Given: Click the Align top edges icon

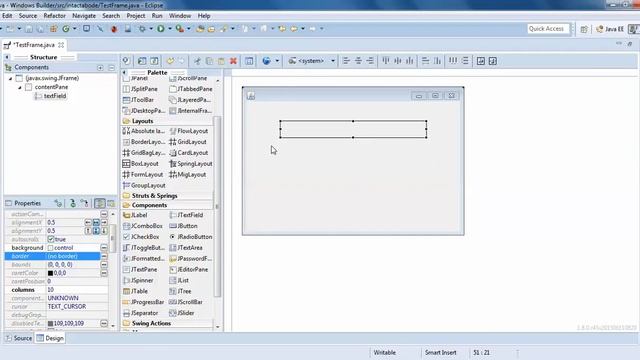Looking at the screenshot, I should (x=386, y=61).
